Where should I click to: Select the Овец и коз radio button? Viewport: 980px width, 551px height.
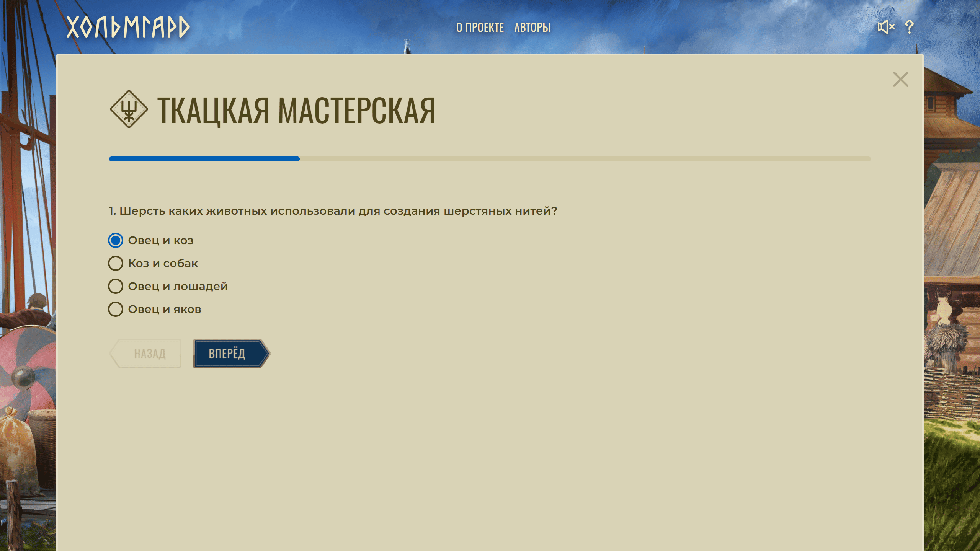pos(115,240)
